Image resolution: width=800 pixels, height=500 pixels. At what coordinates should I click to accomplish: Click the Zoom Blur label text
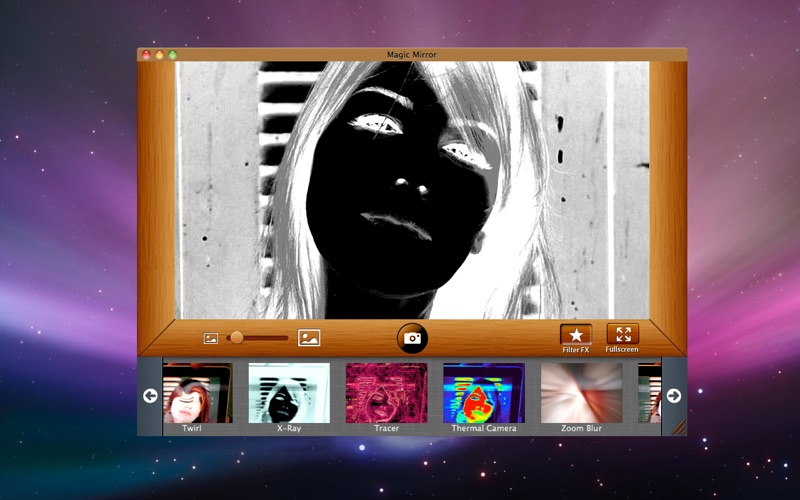(582, 429)
